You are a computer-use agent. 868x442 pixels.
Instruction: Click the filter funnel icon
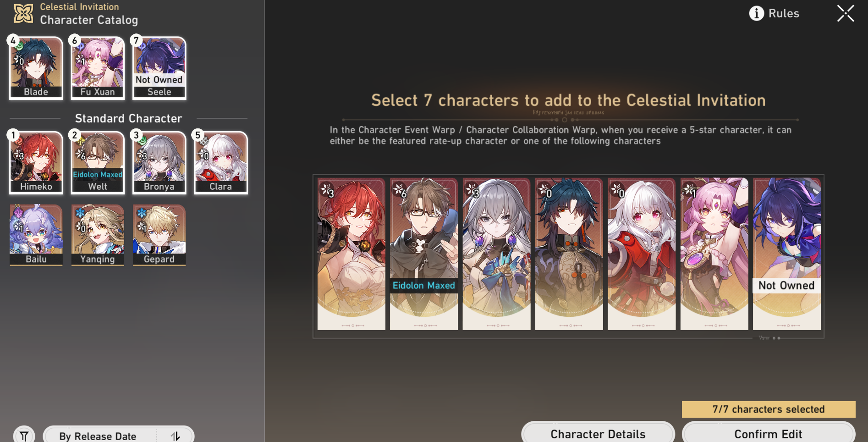tap(24, 435)
